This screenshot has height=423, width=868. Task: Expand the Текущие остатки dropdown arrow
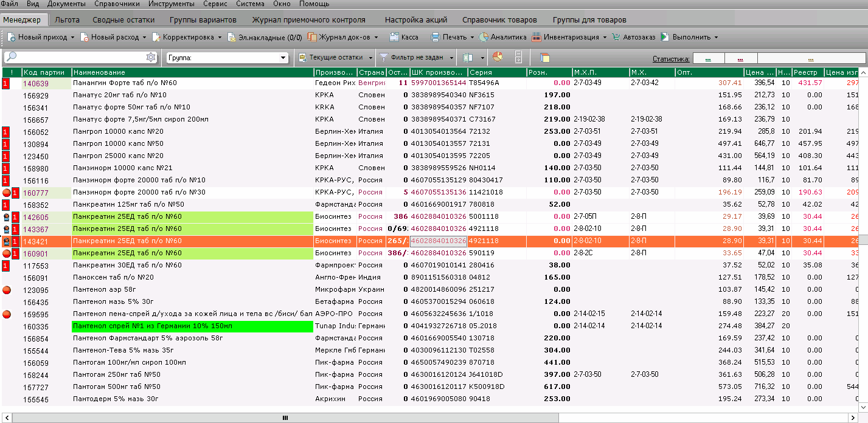(370, 58)
